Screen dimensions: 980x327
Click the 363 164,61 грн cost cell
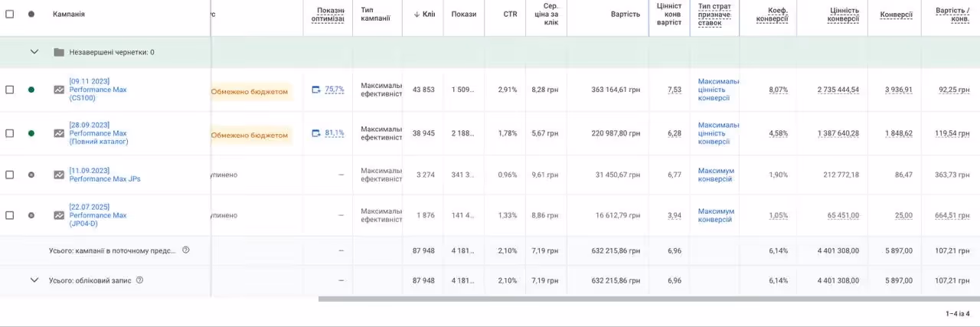point(616,90)
